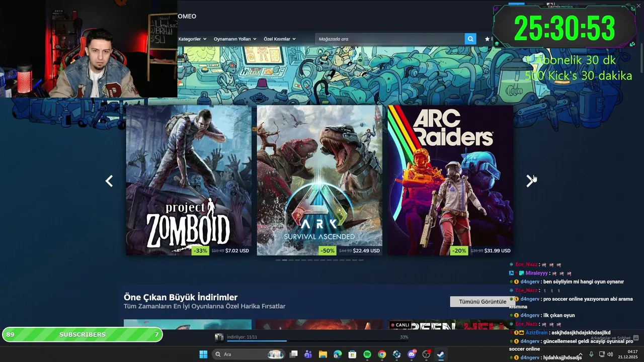Click the İndiriliyor: 11/11 status text
This screenshot has height=362, width=644.
click(242, 337)
